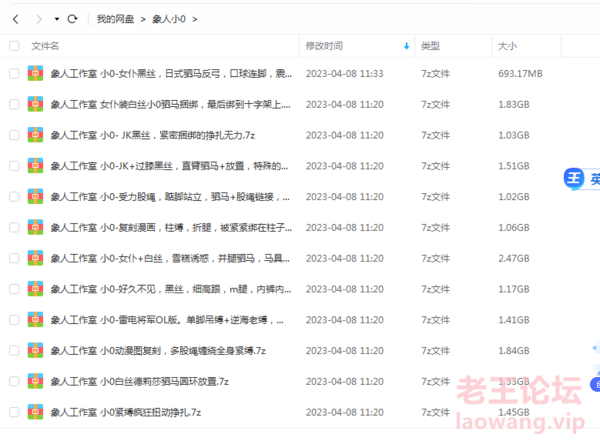Tick the checkbox for the 1.41GB file
Viewport: 600px width, 441px height.
[14, 320]
